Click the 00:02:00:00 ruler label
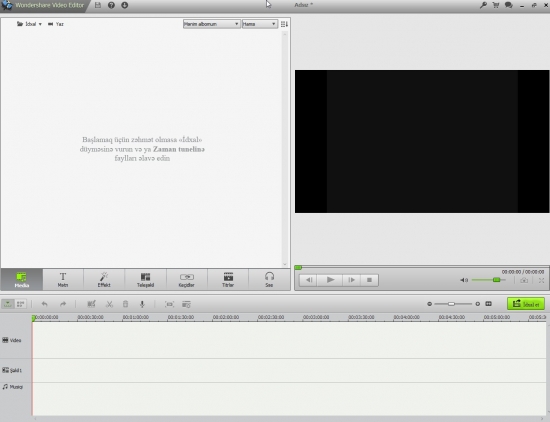 (x=226, y=317)
